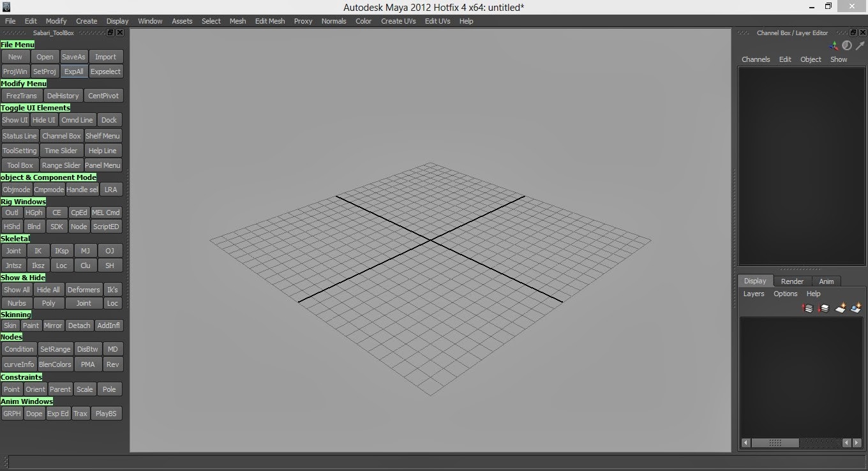Click the ExpAll button
Screen dimensions: 868x471
[x=74, y=71]
